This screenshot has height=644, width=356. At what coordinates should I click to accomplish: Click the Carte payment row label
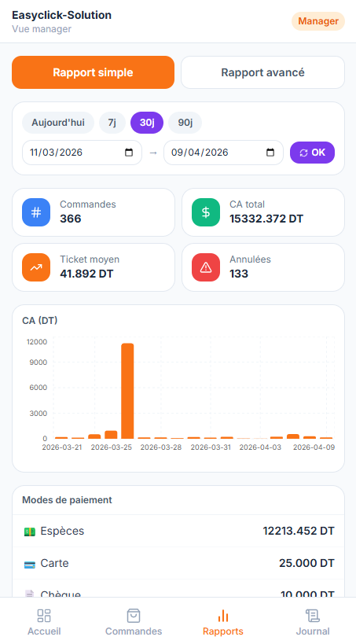pyautogui.click(x=54, y=563)
